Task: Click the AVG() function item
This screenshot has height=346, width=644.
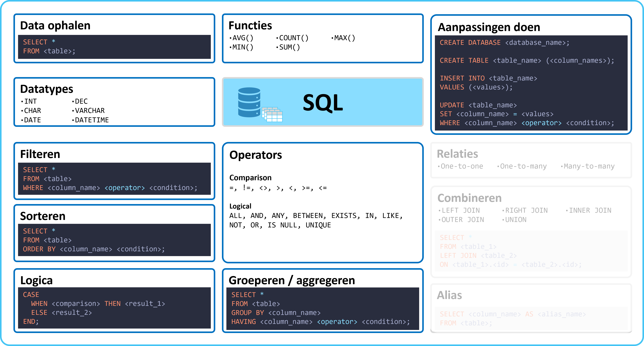Action: click(x=241, y=38)
